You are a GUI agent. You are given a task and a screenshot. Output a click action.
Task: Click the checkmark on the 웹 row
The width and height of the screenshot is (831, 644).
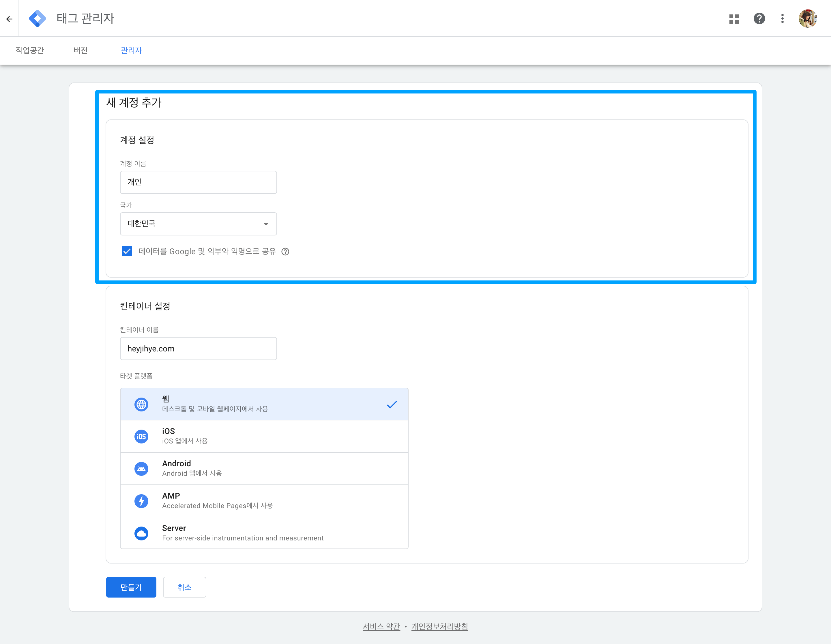pyautogui.click(x=392, y=404)
